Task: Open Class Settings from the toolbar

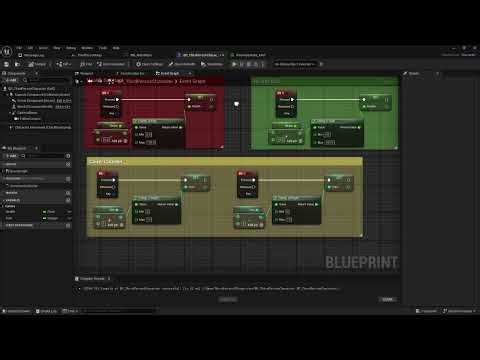Action: [x=149, y=64]
